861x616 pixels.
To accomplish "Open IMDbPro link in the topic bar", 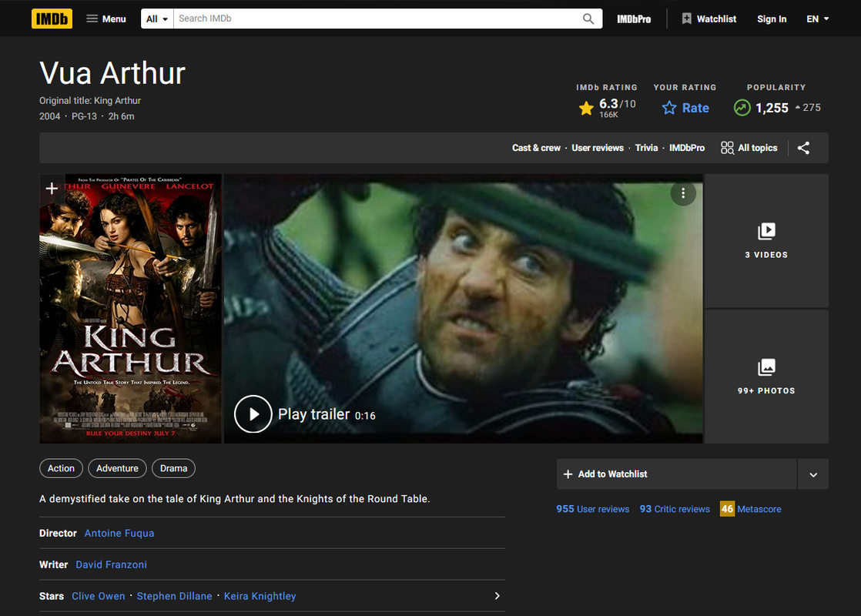I will (x=687, y=148).
